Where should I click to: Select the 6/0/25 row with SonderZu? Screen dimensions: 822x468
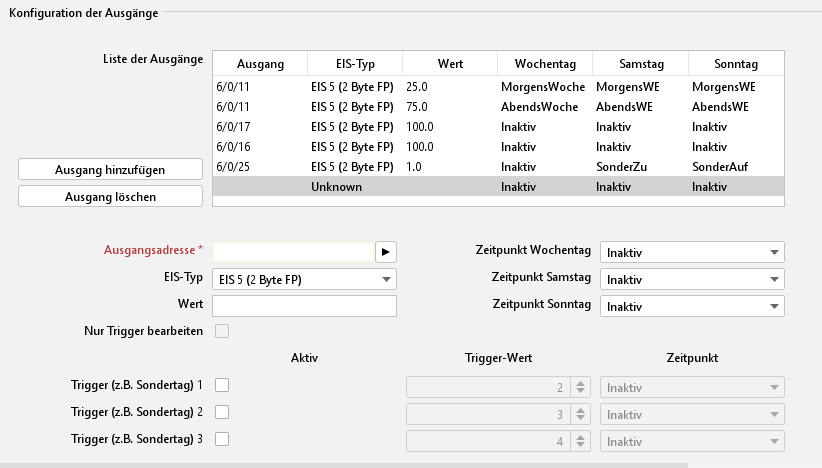coord(498,166)
